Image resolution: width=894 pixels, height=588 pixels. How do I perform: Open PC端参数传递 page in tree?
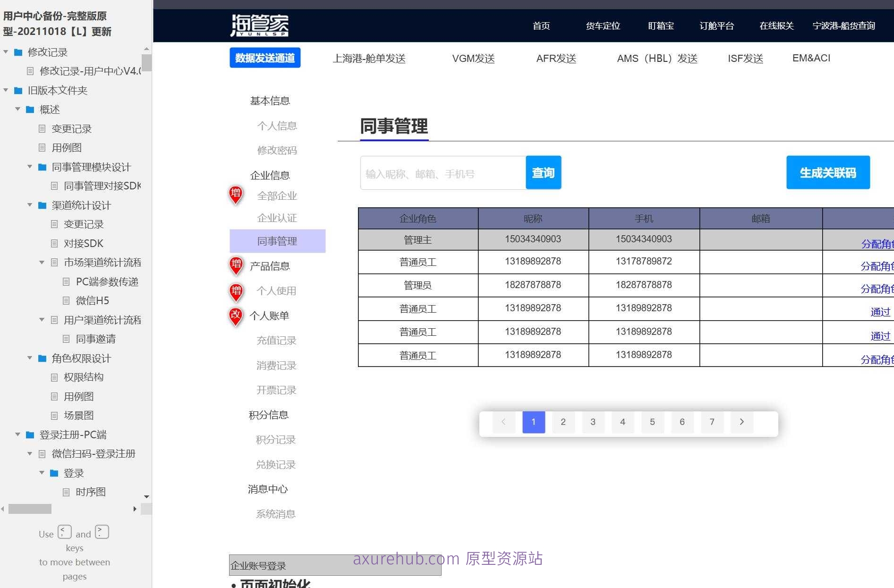pos(107,282)
